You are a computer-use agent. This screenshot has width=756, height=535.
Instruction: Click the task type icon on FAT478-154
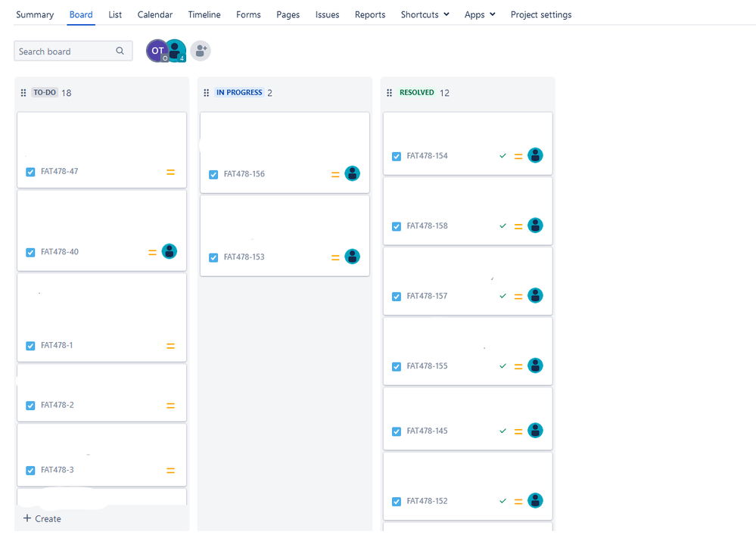(397, 157)
